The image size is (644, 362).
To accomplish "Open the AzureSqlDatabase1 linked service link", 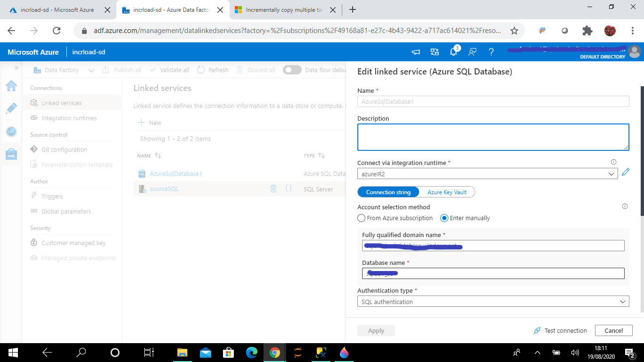I will [176, 173].
